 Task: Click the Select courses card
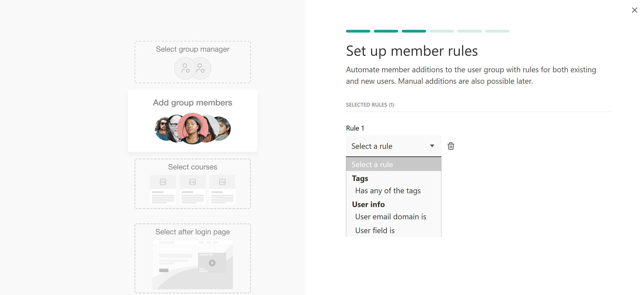click(x=192, y=167)
